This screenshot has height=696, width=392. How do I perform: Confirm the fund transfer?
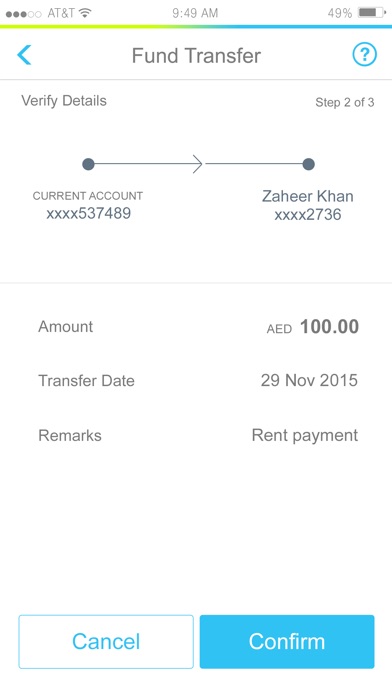287,641
